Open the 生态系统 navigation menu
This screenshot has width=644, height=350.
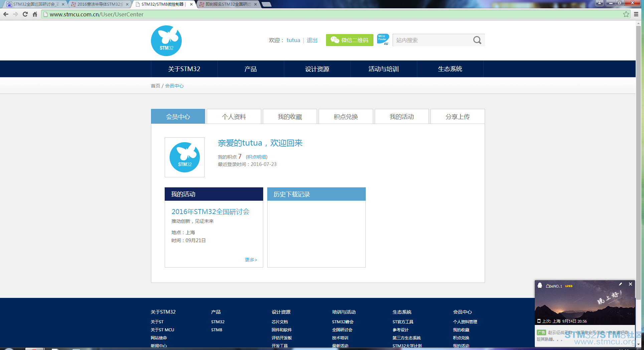tap(450, 69)
